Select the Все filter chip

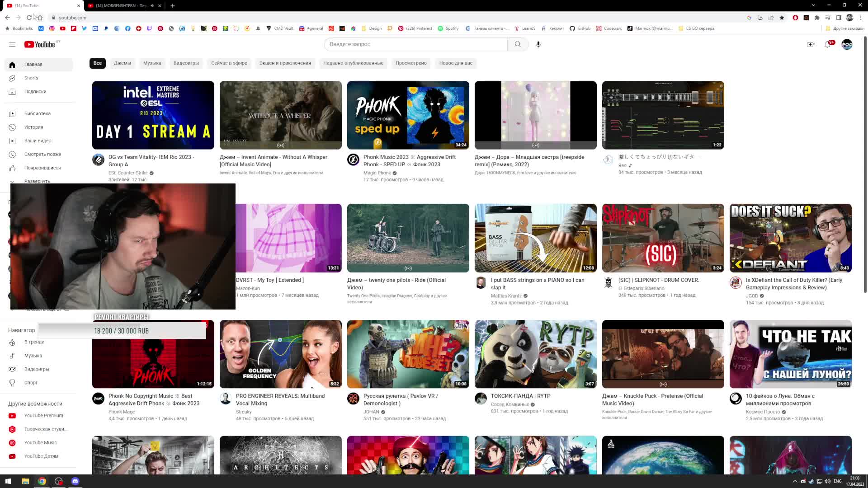tap(98, 63)
